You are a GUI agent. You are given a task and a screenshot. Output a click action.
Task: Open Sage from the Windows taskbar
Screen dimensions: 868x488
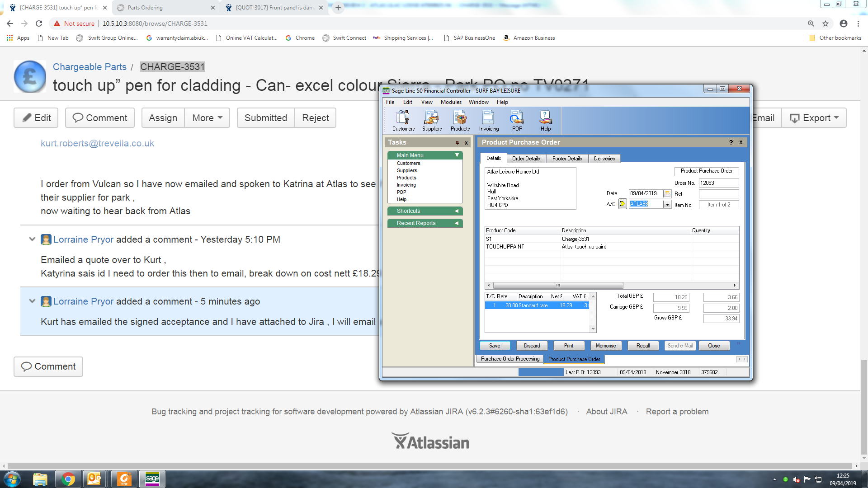pos(152,479)
